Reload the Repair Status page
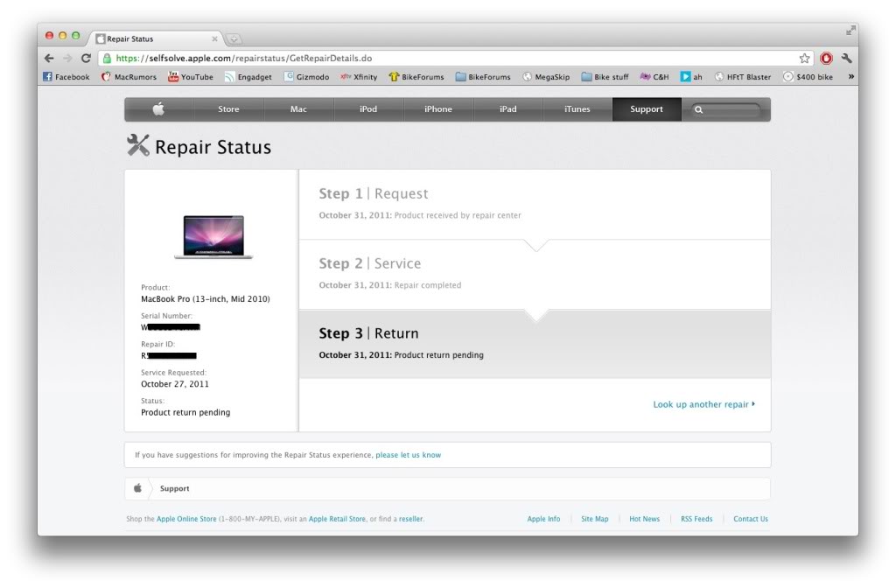 (86, 59)
